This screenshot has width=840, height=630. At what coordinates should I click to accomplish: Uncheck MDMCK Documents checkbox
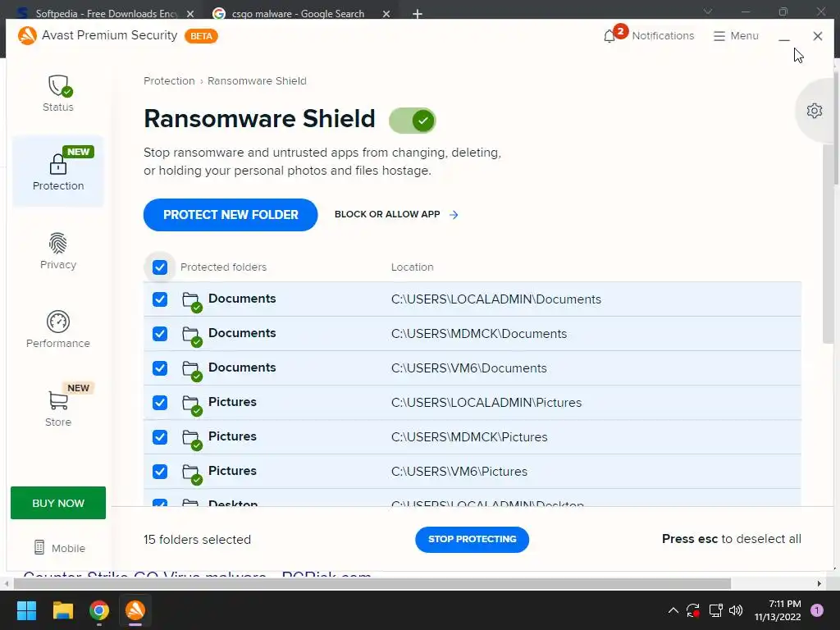click(160, 334)
